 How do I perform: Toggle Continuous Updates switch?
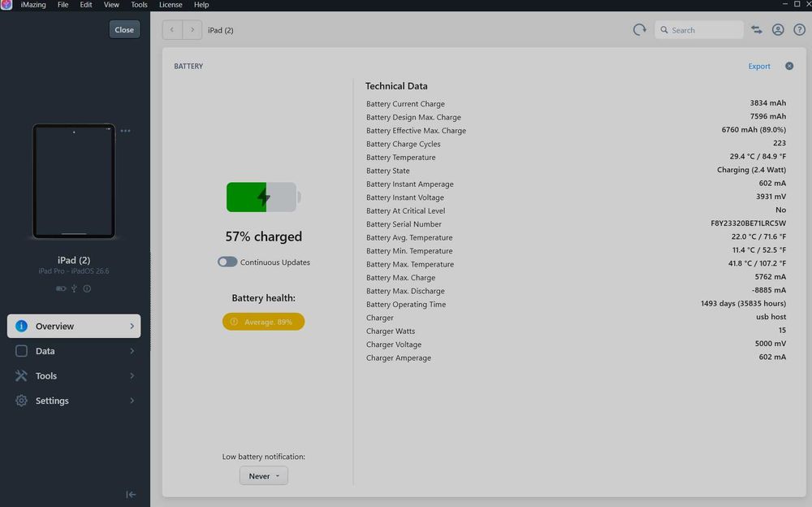point(227,262)
